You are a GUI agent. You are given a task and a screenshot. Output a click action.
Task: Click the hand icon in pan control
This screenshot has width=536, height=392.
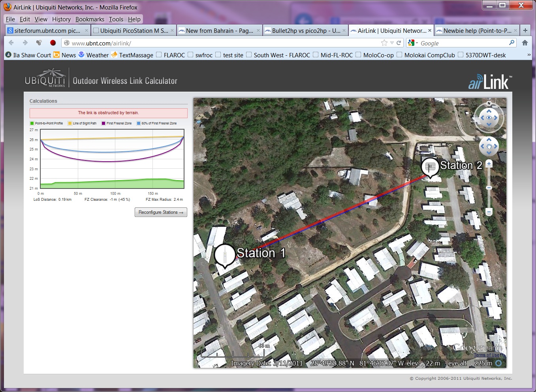coord(489,147)
